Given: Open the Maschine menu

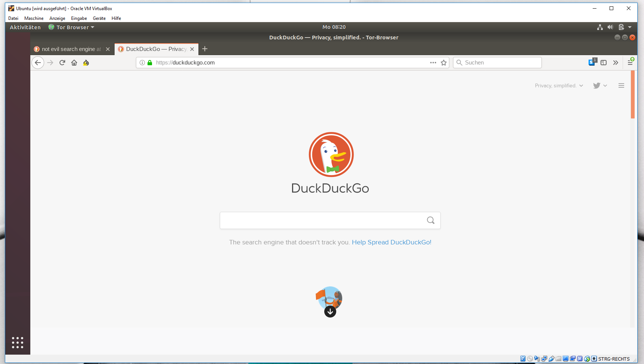Looking at the screenshot, I should point(34,18).
